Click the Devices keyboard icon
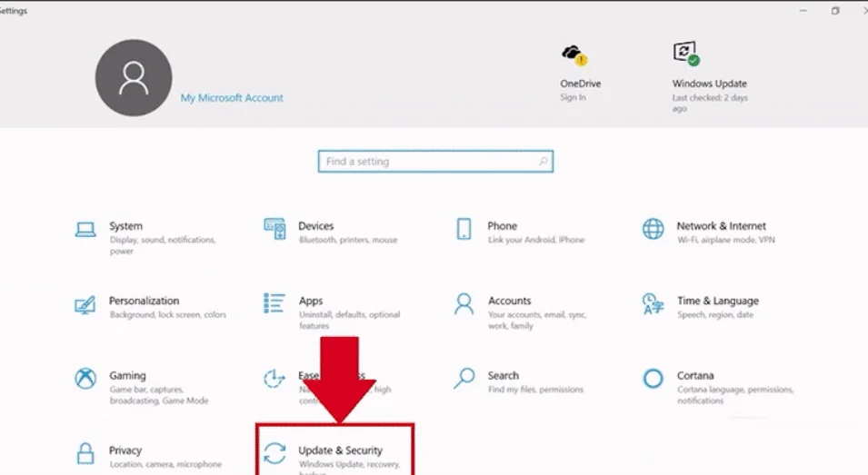The width and height of the screenshot is (868, 475). 274,229
